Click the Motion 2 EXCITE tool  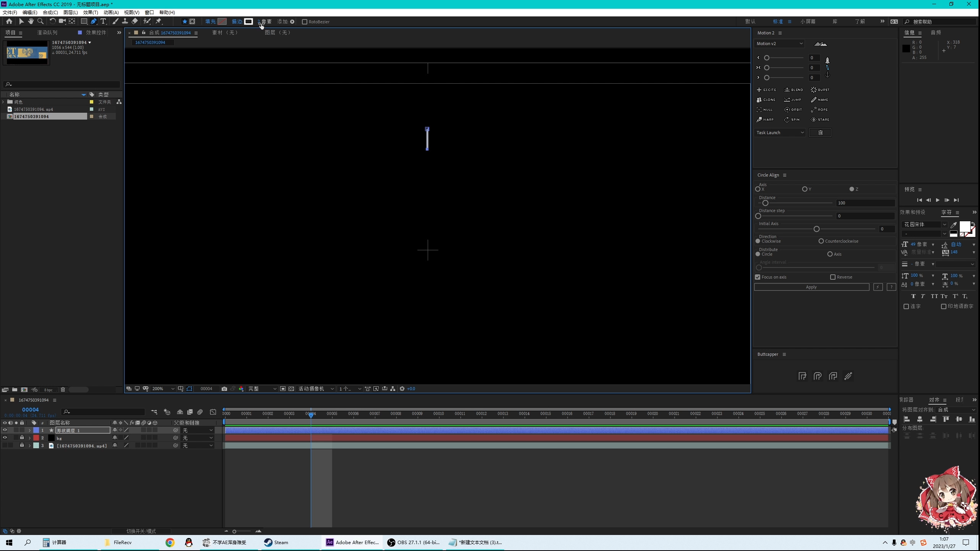point(766,90)
